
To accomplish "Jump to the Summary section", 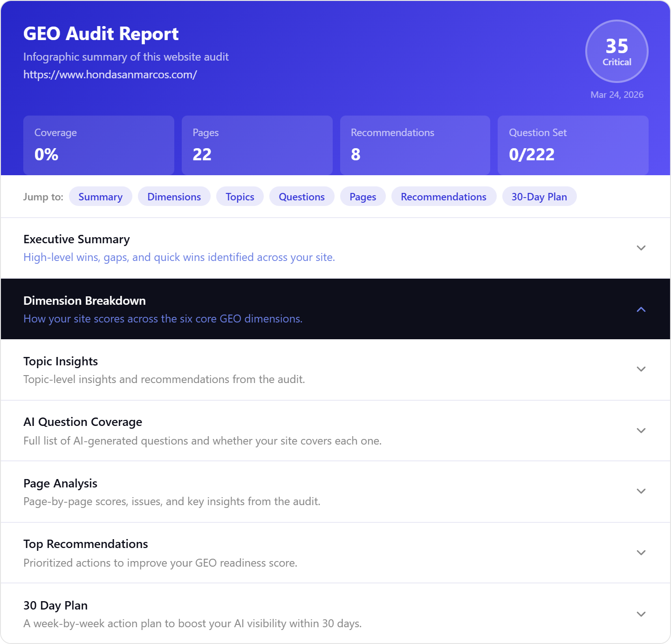I will [x=101, y=197].
